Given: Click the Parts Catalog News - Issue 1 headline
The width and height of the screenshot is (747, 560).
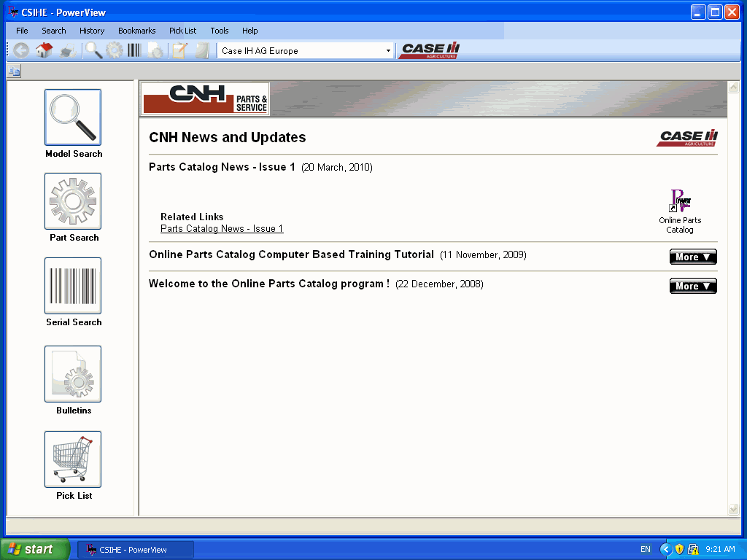Looking at the screenshot, I should tap(222, 167).
